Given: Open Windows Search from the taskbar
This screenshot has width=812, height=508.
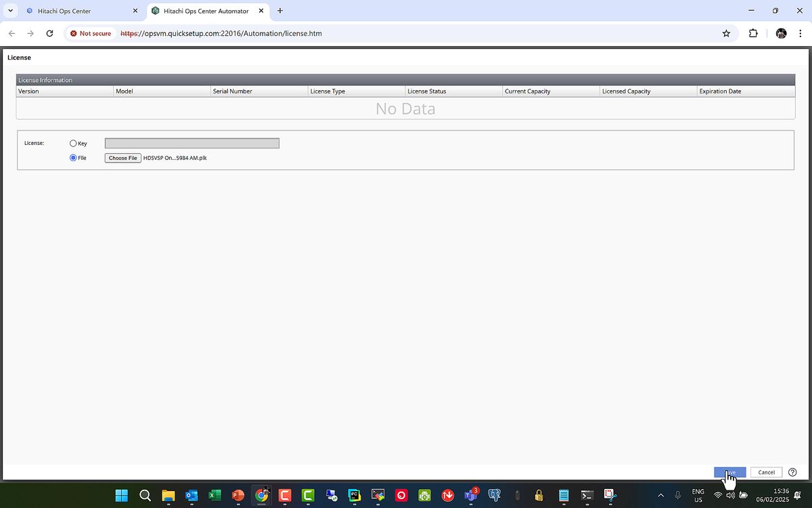Looking at the screenshot, I should click(145, 495).
